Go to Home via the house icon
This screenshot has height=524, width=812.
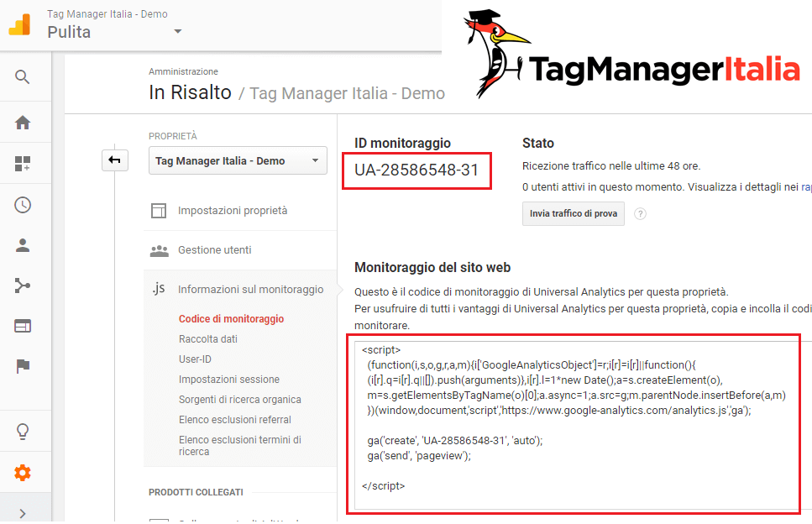(x=23, y=123)
